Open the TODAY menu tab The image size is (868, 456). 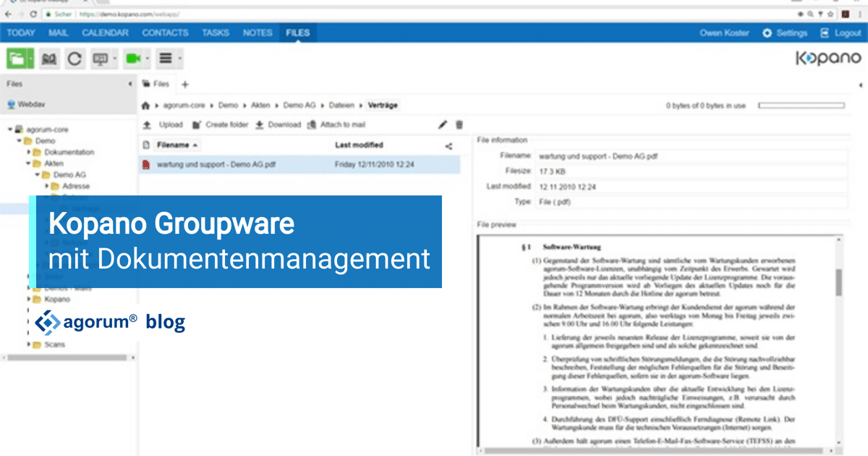pos(21,33)
